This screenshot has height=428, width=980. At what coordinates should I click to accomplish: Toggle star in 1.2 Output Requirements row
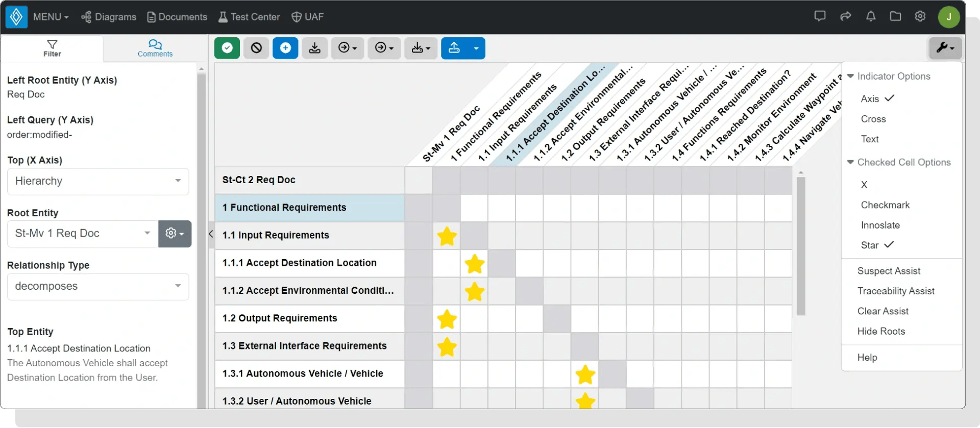447,319
